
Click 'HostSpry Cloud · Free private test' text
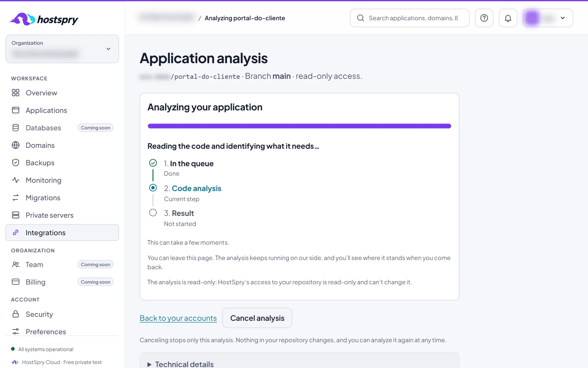click(x=62, y=362)
